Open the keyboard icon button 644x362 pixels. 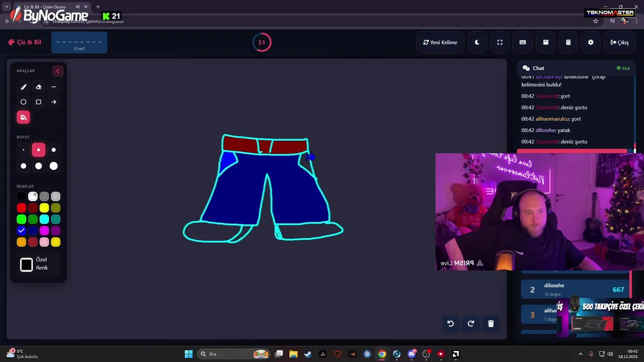coord(523,42)
